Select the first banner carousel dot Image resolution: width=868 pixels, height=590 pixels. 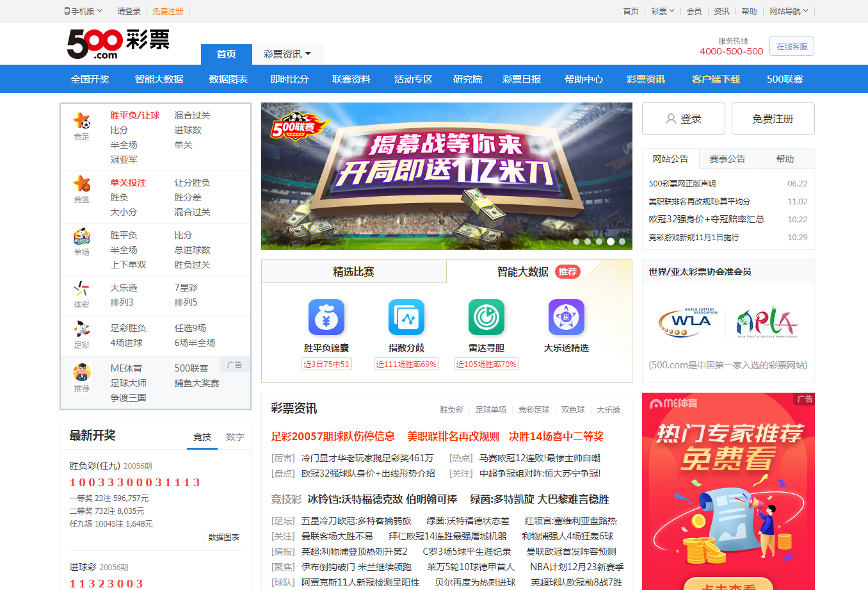(x=576, y=242)
